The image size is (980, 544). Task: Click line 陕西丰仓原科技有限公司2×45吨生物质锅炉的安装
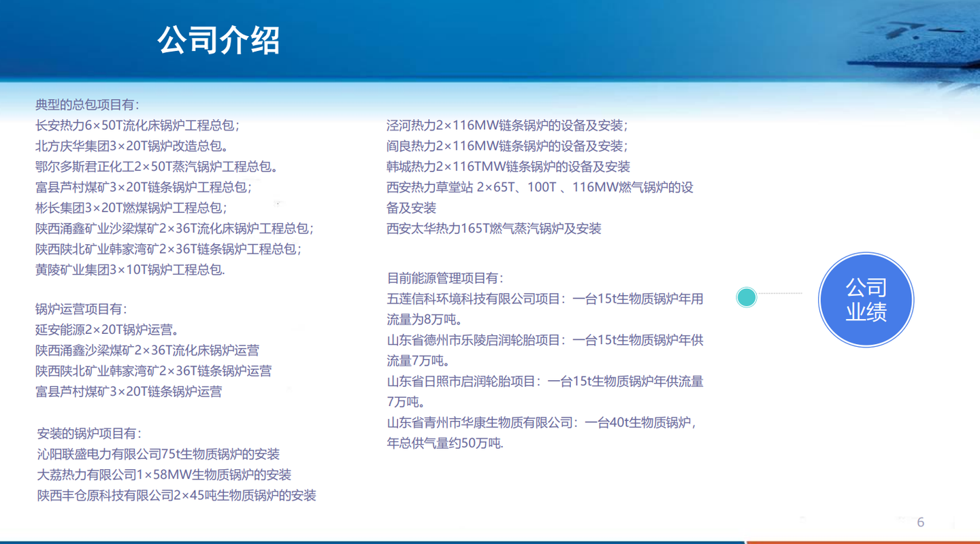coord(177,496)
